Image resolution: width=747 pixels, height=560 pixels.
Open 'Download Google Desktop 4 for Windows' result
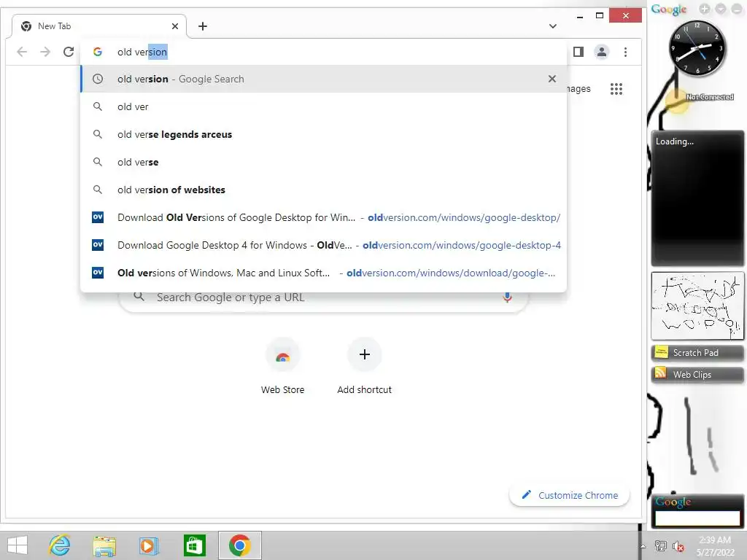323,245
